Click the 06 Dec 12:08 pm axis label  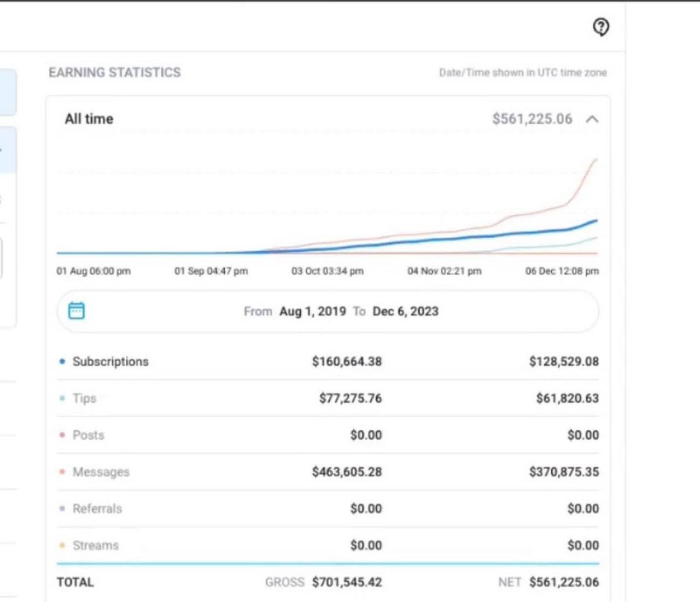[x=562, y=271]
